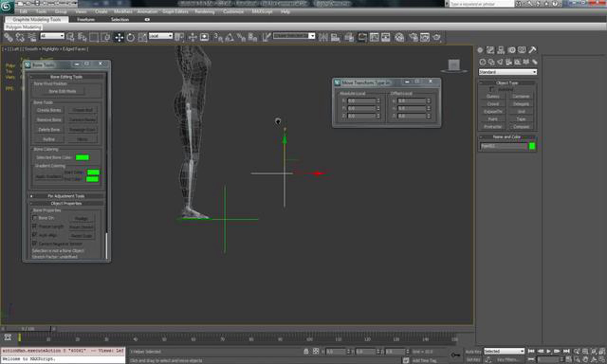Activate the Select and Rotate tool
The height and width of the screenshot is (364, 607).
coord(131,37)
